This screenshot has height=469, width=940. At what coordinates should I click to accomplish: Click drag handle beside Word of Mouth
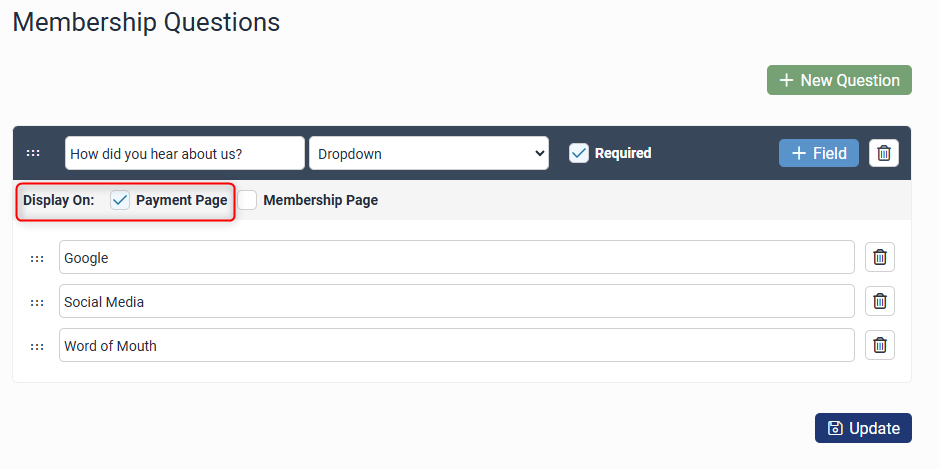click(x=37, y=346)
